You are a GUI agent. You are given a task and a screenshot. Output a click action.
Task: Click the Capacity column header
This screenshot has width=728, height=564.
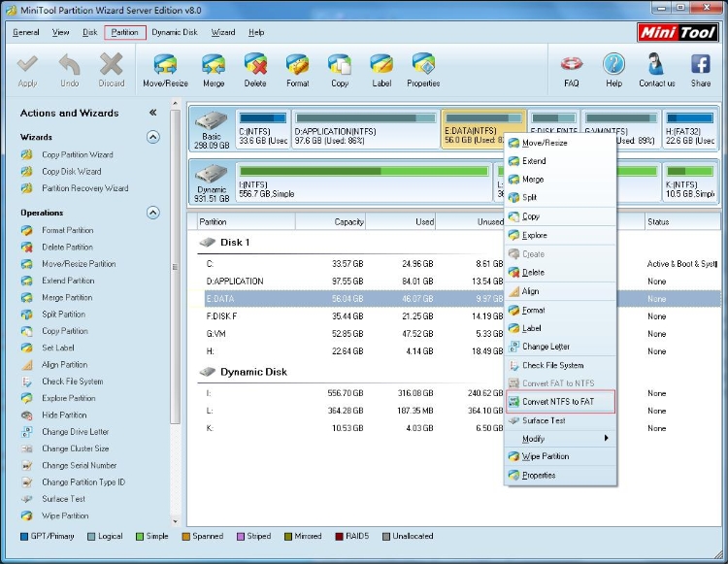pos(331,222)
